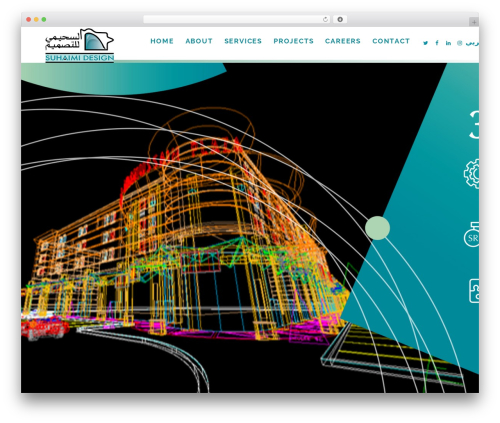The width and height of the screenshot is (500, 423).
Task: Switch site language to Arabic
Action: 472,43
